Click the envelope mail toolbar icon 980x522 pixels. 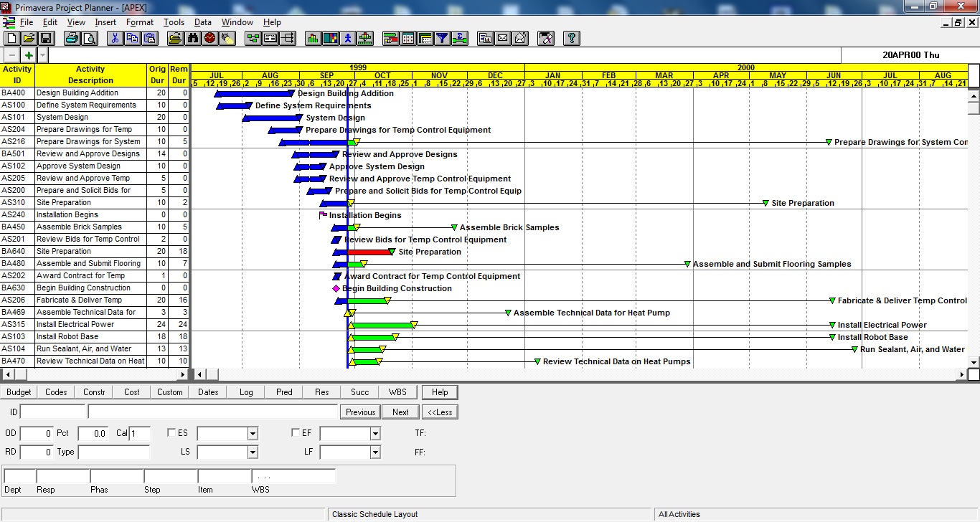tap(503, 39)
